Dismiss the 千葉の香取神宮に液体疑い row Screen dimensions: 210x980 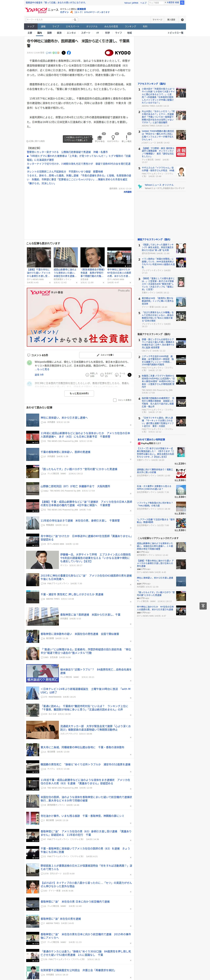131,459
